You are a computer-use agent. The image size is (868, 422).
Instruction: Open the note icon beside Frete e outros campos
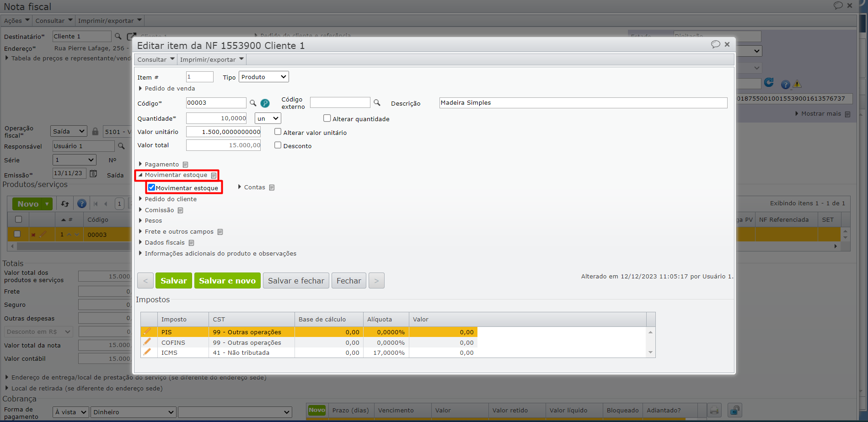[220, 232]
